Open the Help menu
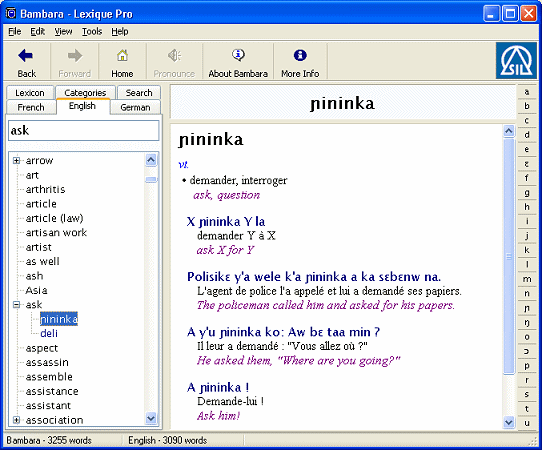 tap(120, 32)
